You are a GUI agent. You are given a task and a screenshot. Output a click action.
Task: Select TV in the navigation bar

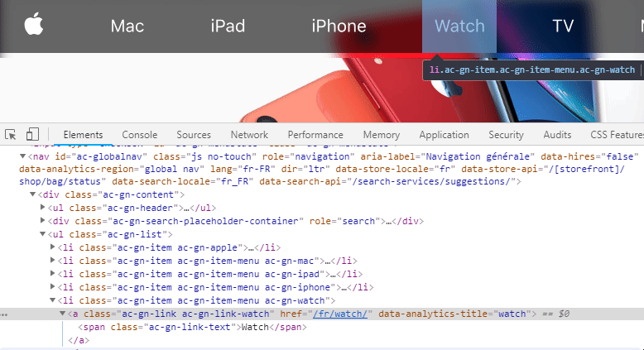click(563, 26)
